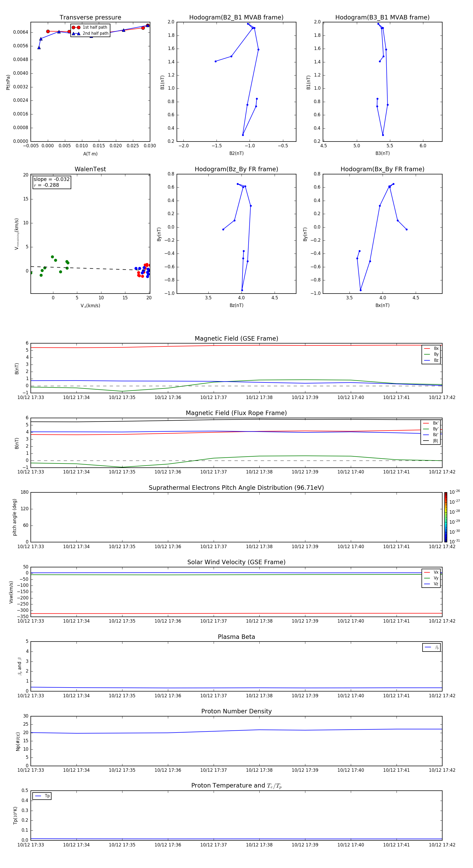The height and width of the screenshot is (868, 473).
Task: Click the βp legend in Plasma Beta panel
Action: coord(431,647)
